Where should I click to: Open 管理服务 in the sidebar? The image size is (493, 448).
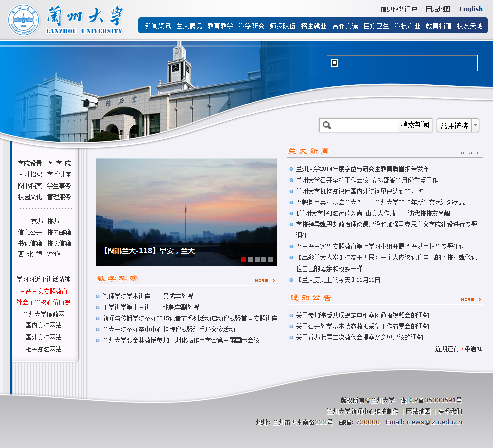(59, 197)
